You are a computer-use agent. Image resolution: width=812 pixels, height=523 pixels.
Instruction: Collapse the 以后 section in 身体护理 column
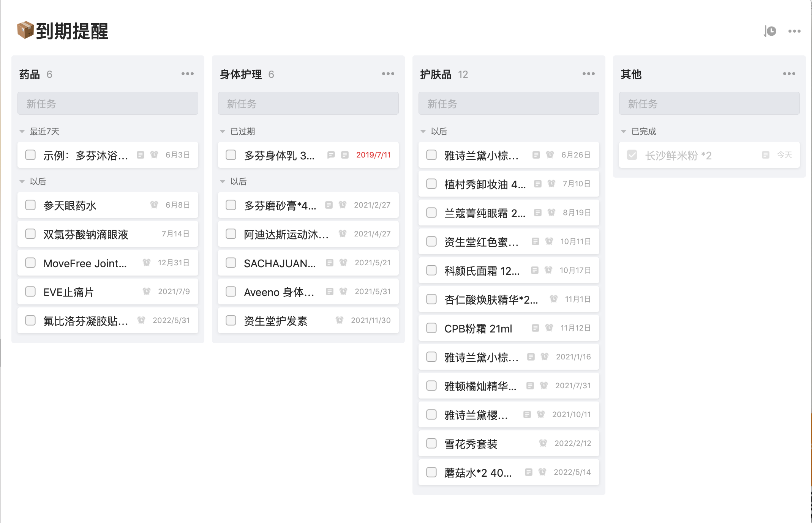pos(223,182)
